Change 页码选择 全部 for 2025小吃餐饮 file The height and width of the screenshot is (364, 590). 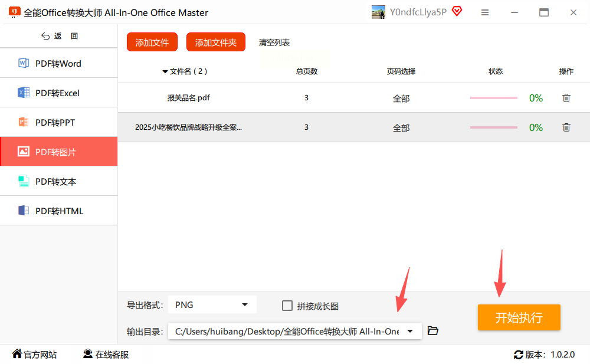[401, 128]
